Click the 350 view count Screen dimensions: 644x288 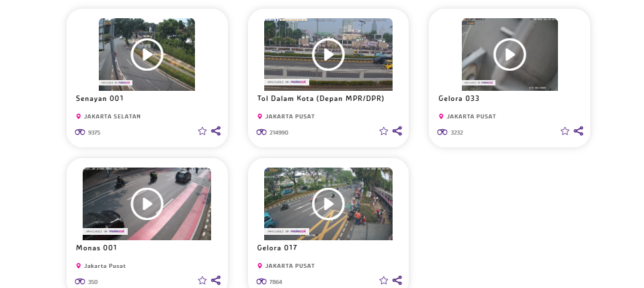(93, 282)
